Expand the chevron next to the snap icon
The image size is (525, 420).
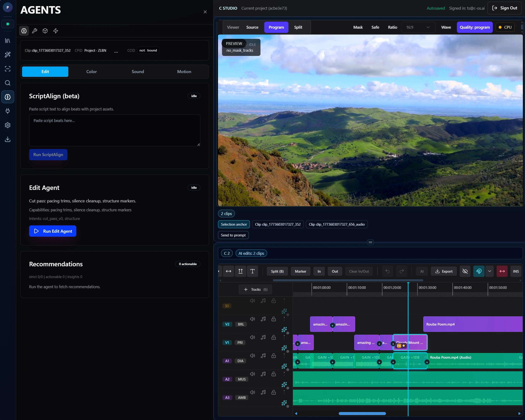(x=490, y=271)
